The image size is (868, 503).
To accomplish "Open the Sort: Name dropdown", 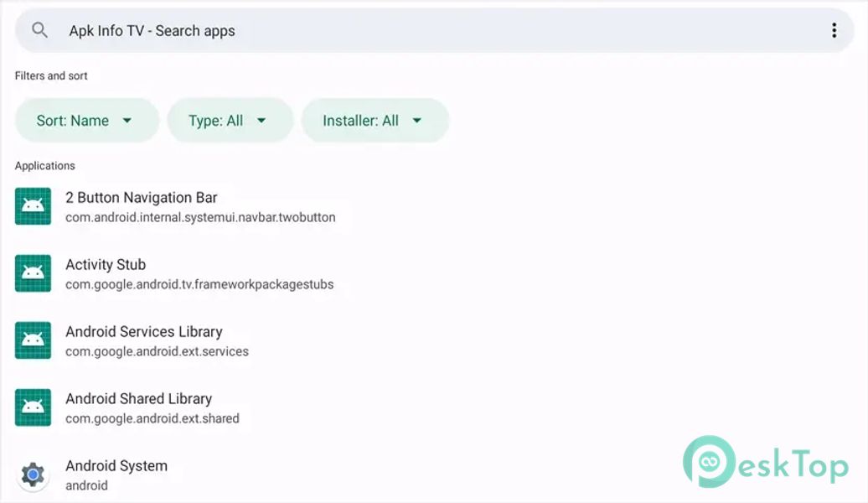I will (87, 120).
